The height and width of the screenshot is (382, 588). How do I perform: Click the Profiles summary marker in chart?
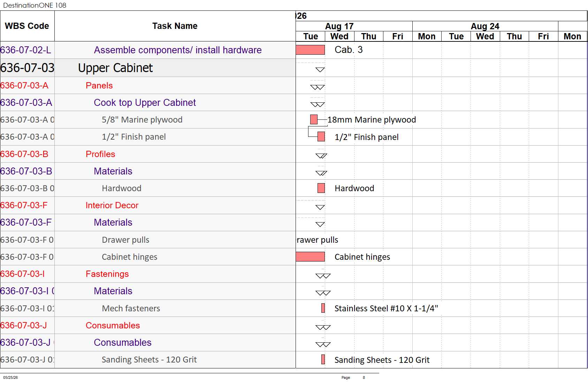click(x=321, y=156)
